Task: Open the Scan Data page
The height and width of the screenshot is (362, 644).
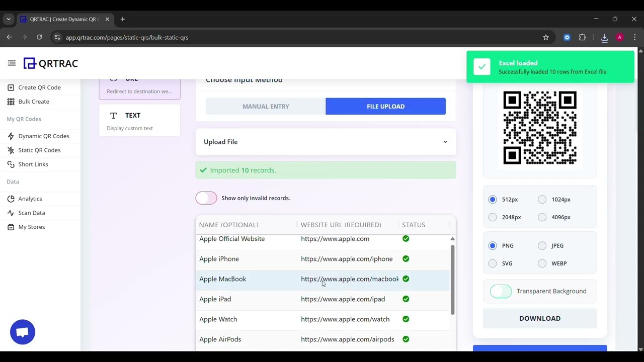Action: point(32,213)
